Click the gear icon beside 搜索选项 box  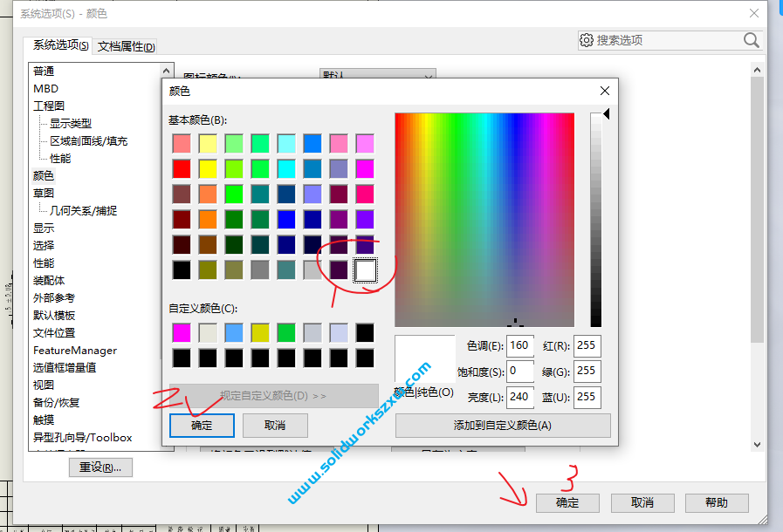(587, 39)
